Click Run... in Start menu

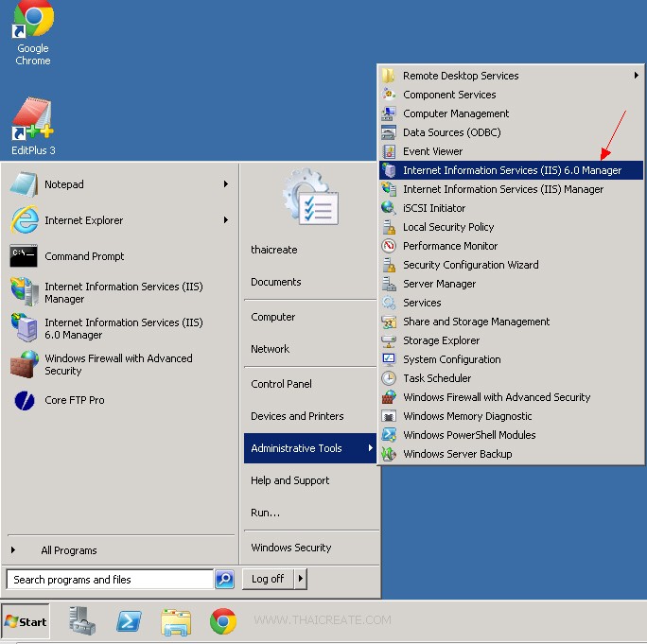coord(265,513)
